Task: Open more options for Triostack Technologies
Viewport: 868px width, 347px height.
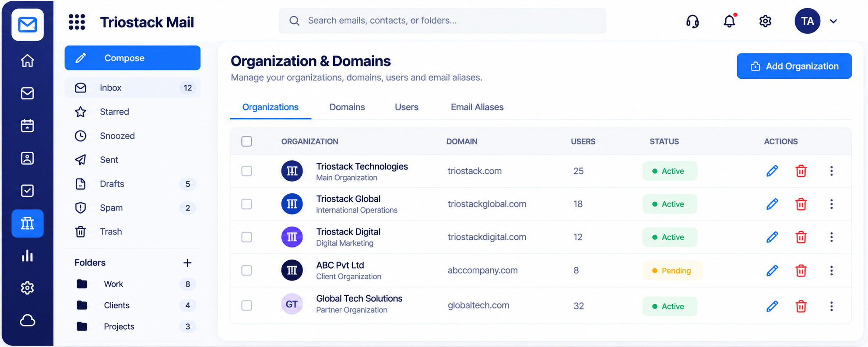Action: click(x=831, y=171)
